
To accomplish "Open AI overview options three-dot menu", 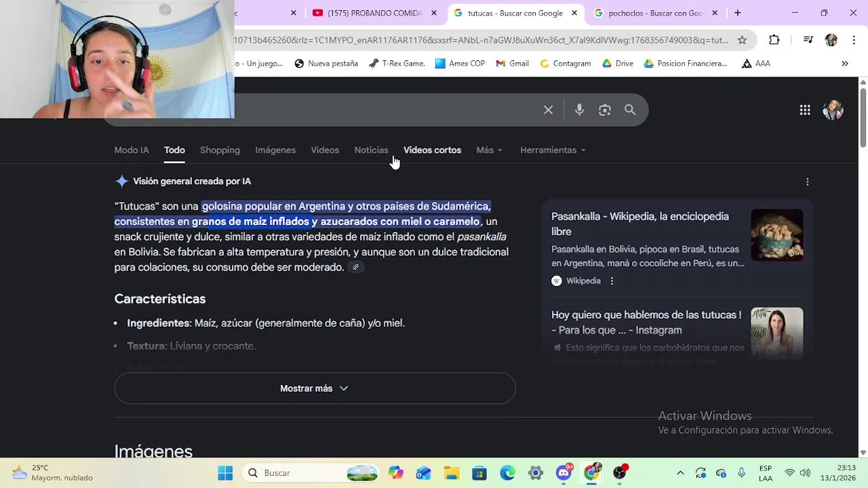I will click(807, 182).
